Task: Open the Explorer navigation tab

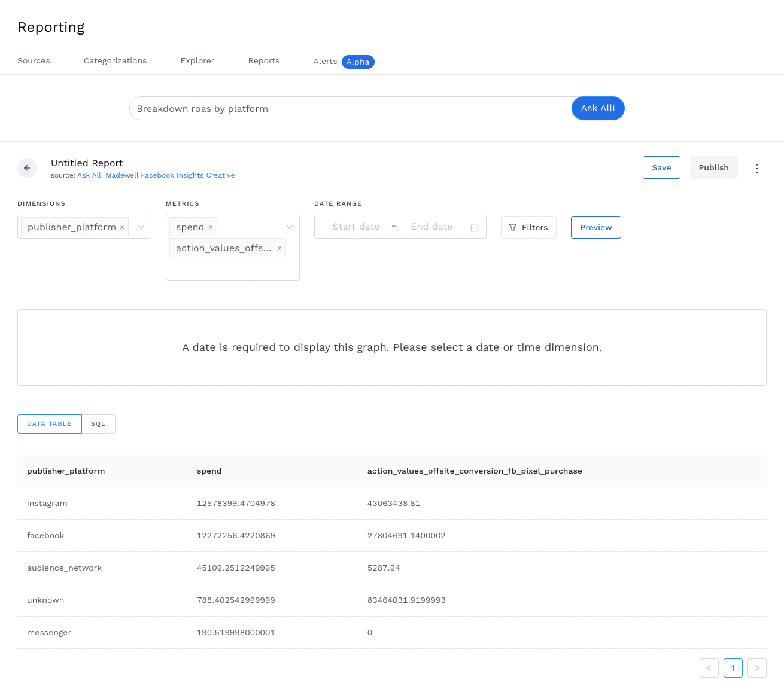Action: (x=197, y=61)
